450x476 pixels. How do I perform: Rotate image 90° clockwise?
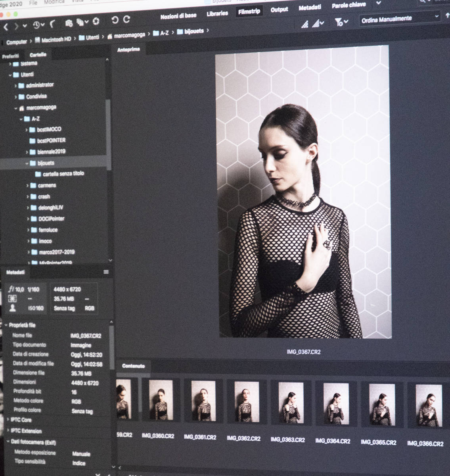coord(127,19)
